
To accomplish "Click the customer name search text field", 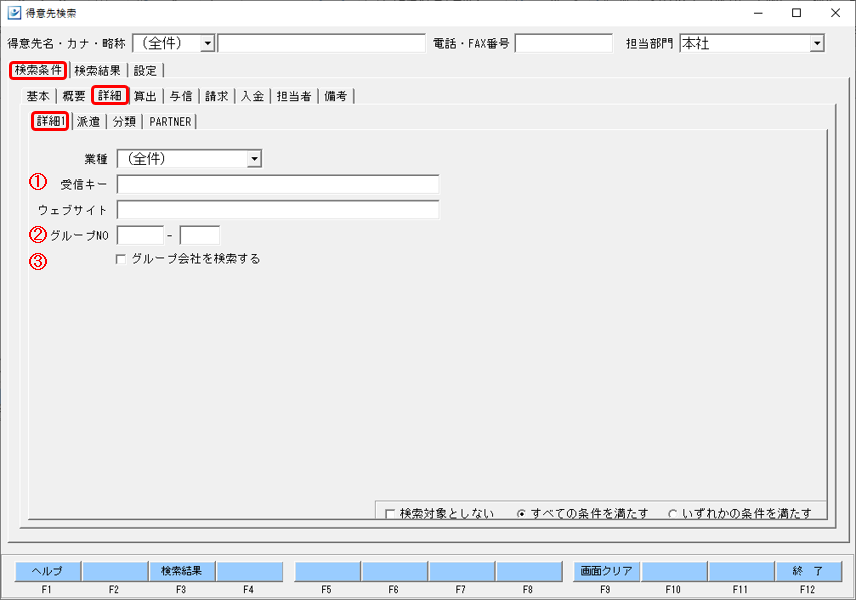I will point(321,43).
